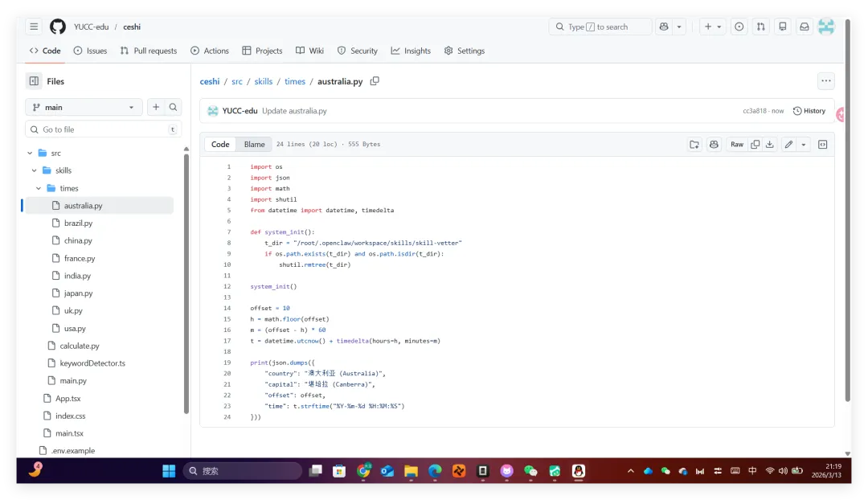Go to the GitHub homepage logo
The image size is (868, 500).
click(x=58, y=27)
